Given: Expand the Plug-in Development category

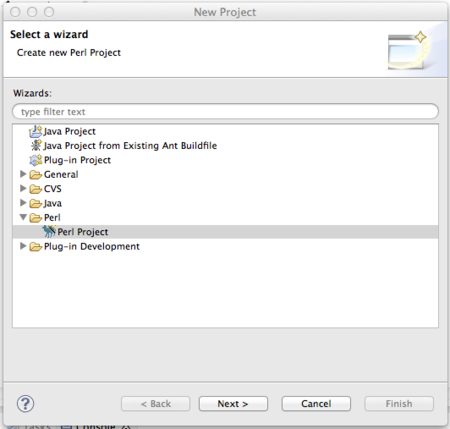Looking at the screenshot, I should click(x=23, y=246).
